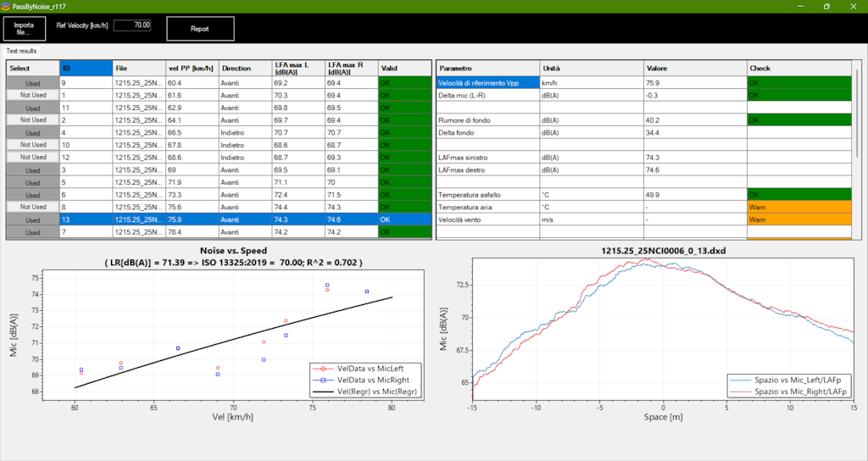
Task: Toggle Used button for run ID 4
Action: (x=33, y=133)
